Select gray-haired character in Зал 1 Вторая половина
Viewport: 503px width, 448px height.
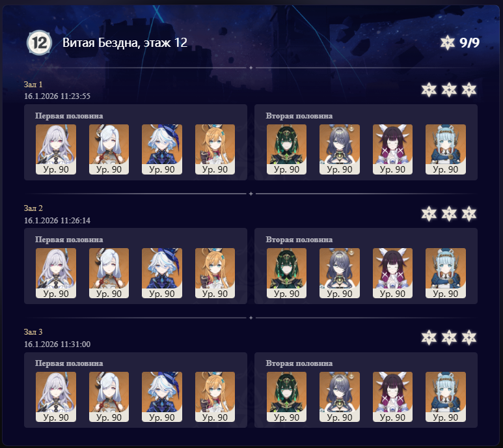[x=340, y=150]
